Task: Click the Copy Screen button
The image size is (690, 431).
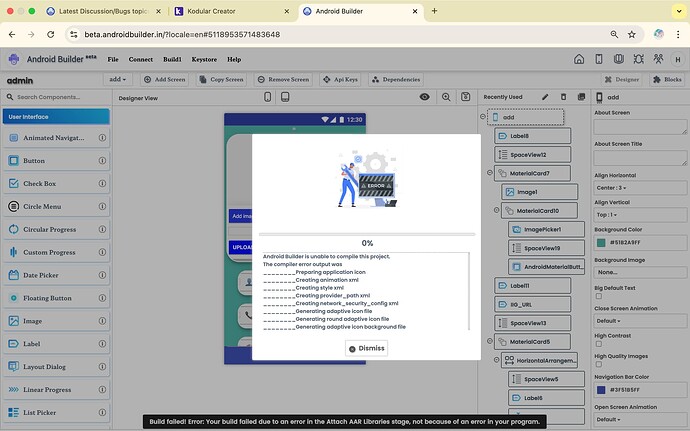Action: coord(221,79)
